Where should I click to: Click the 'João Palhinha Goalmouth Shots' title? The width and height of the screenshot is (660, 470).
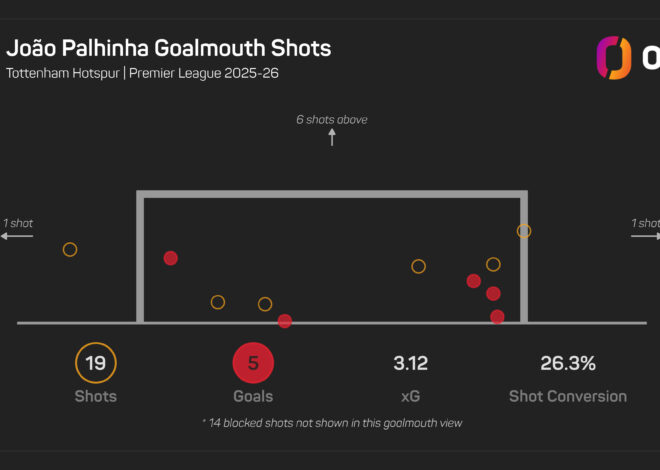169,48
